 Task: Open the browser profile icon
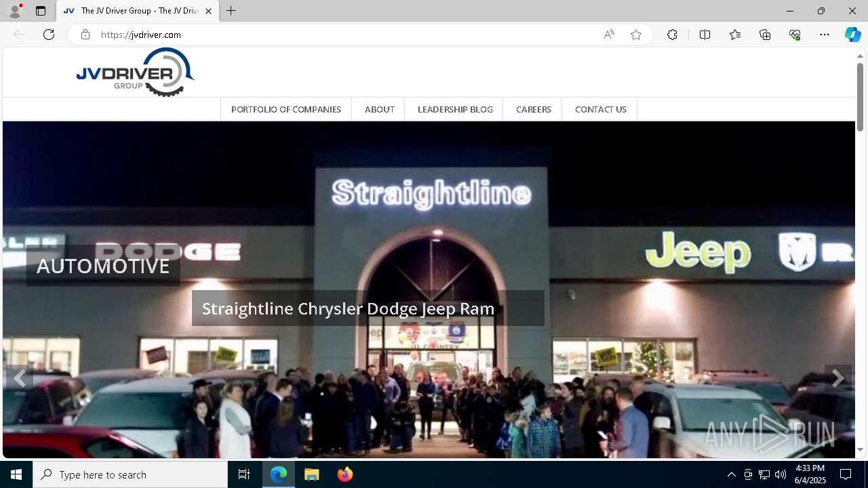point(15,11)
